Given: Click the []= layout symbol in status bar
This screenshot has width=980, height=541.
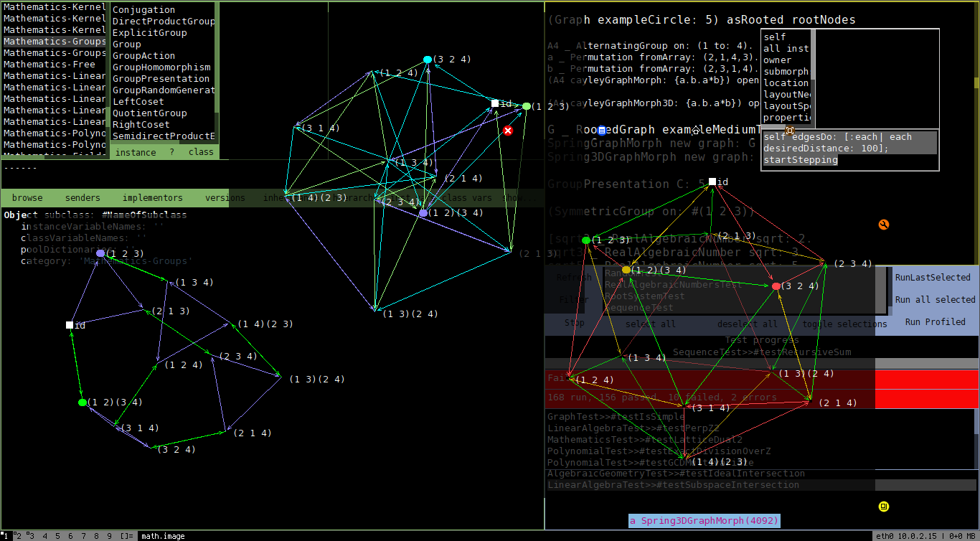Looking at the screenshot, I should pyautogui.click(x=126, y=536).
